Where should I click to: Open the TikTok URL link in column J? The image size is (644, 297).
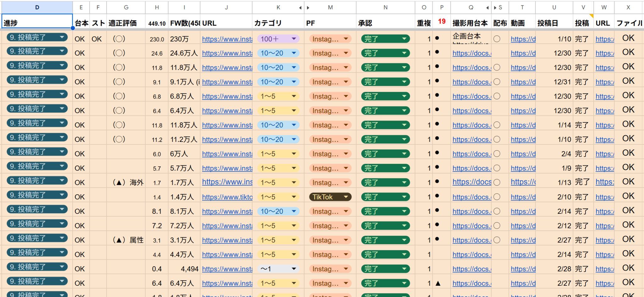pyautogui.click(x=227, y=197)
